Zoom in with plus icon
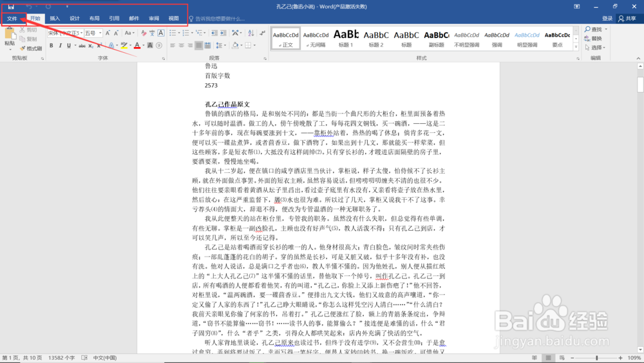 tap(620, 358)
